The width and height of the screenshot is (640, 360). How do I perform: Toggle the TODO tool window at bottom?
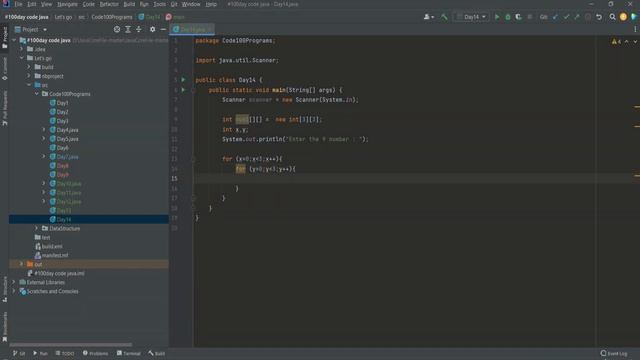65,353
